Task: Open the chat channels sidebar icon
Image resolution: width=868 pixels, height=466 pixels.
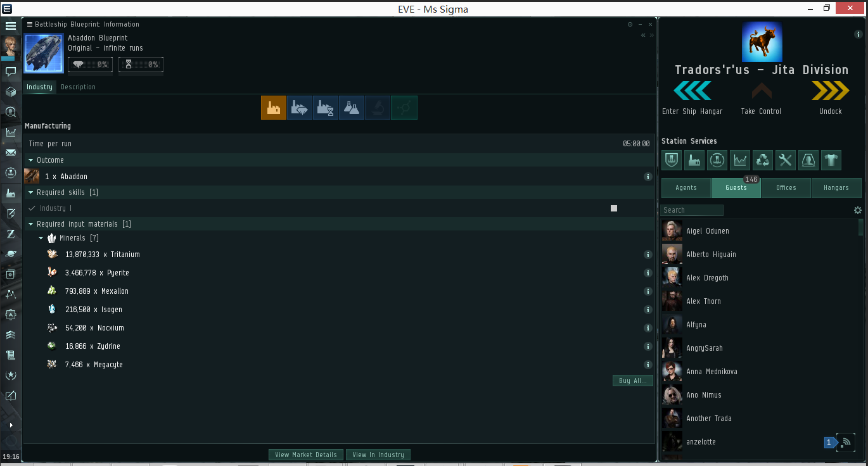Action: coord(11,72)
